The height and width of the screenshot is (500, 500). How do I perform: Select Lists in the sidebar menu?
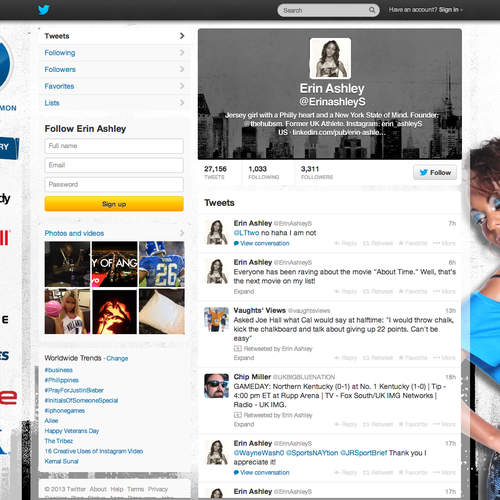pos(114,103)
